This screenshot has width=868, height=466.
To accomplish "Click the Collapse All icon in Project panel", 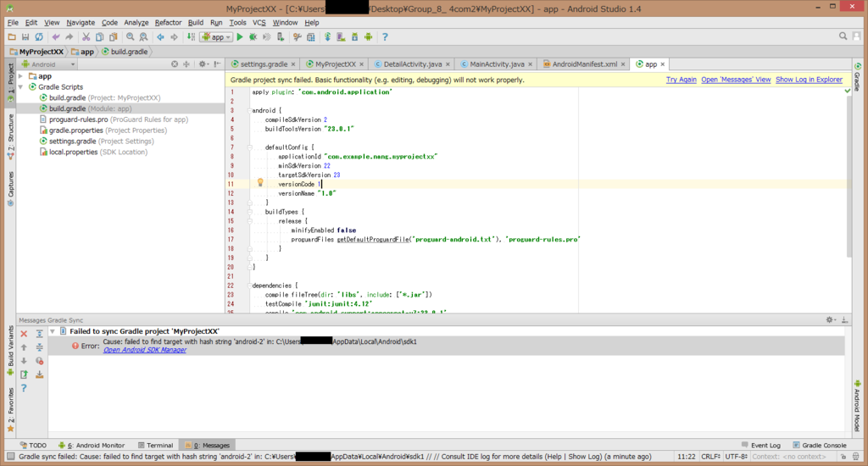I will point(186,64).
